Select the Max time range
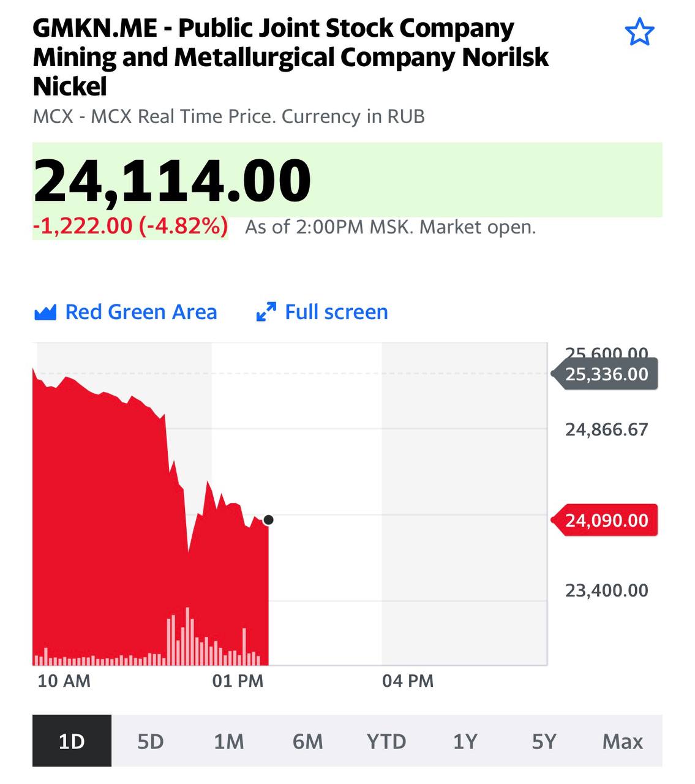 click(x=622, y=741)
